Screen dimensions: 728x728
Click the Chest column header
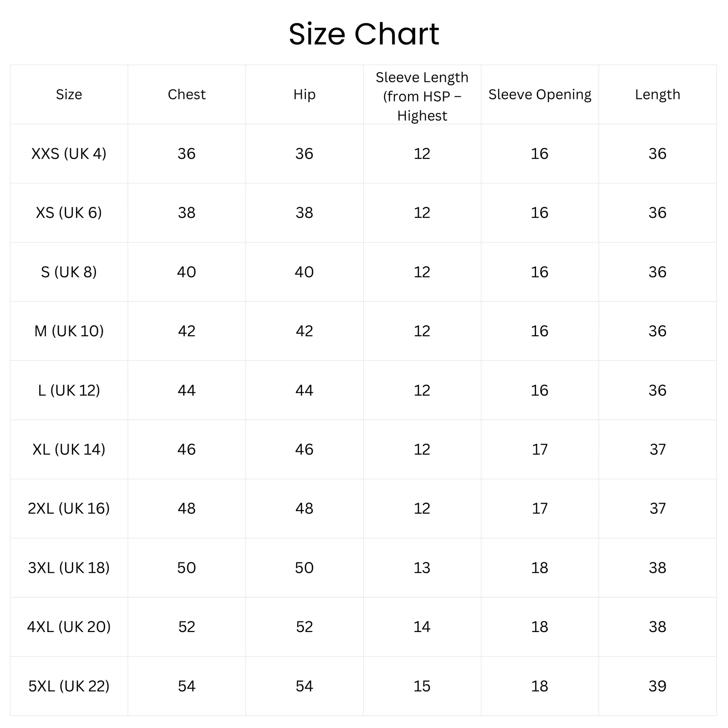[x=187, y=95]
